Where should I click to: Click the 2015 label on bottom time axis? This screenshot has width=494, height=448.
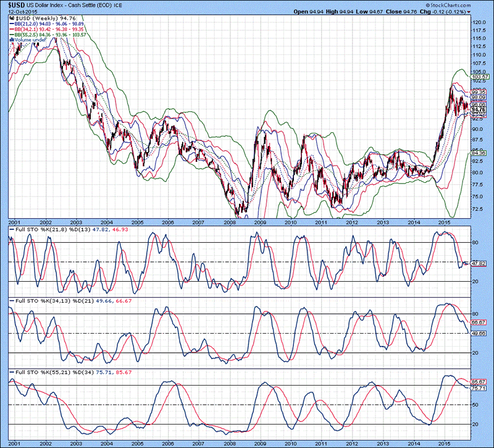click(x=442, y=444)
